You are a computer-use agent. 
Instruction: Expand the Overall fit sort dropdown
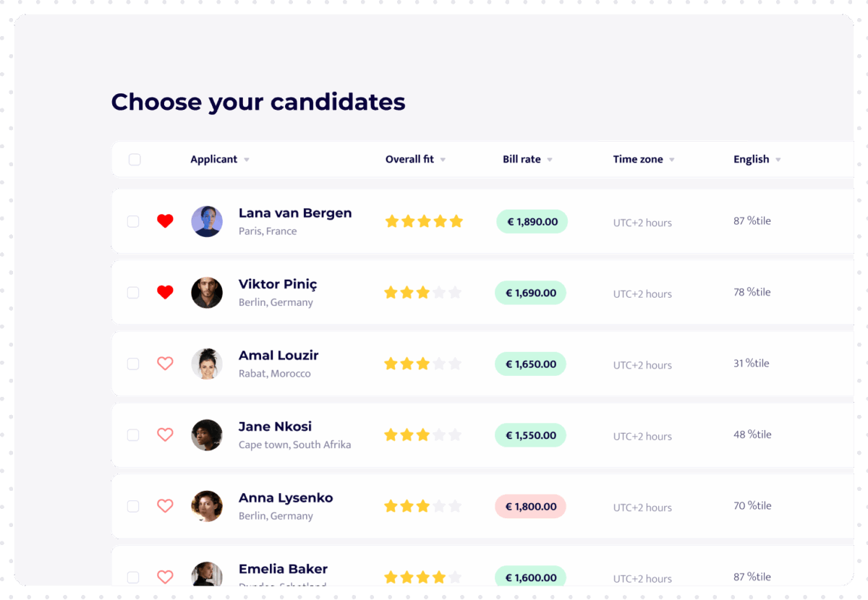tap(443, 160)
